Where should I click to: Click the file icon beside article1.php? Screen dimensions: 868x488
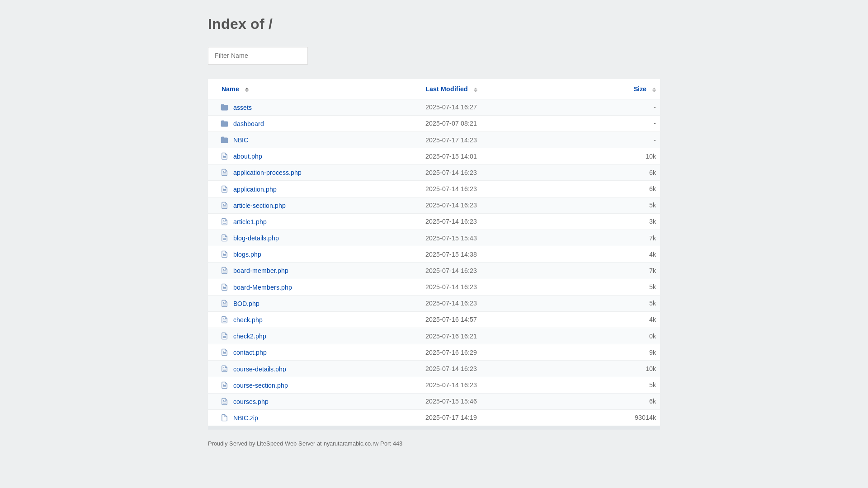tap(224, 222)
